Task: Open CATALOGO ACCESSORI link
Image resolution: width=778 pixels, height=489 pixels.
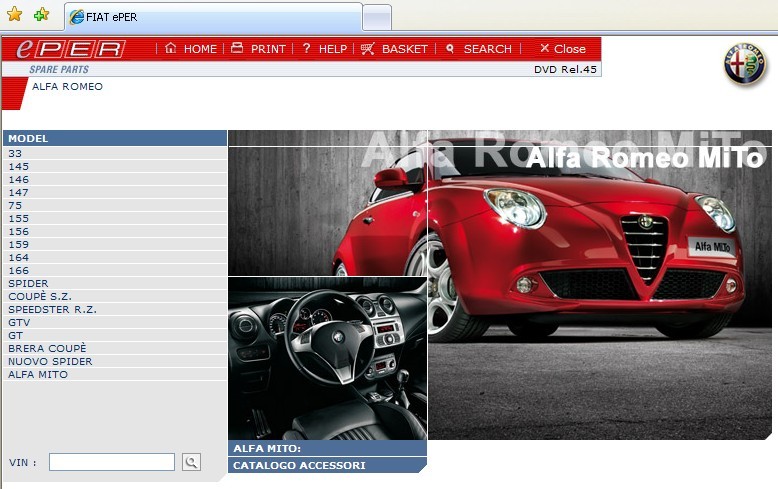Action: coord(299,465)
